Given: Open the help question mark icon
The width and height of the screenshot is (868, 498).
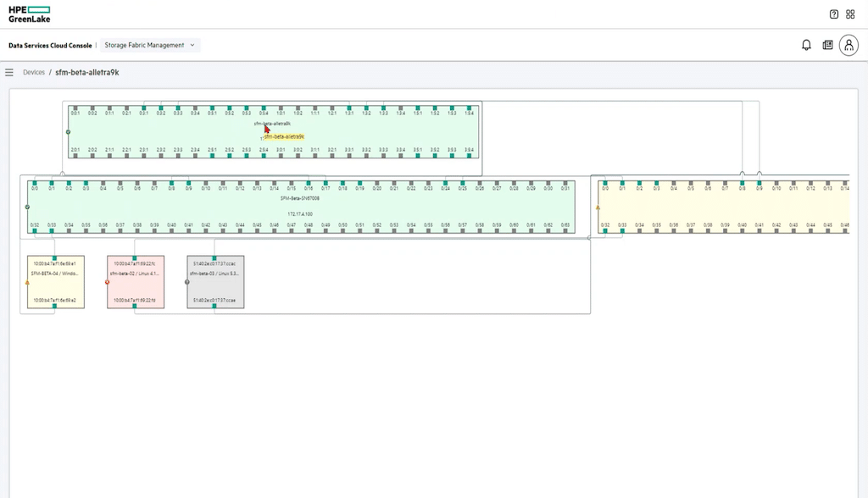Looking at the screenshot, I should [x=834, y=14].
